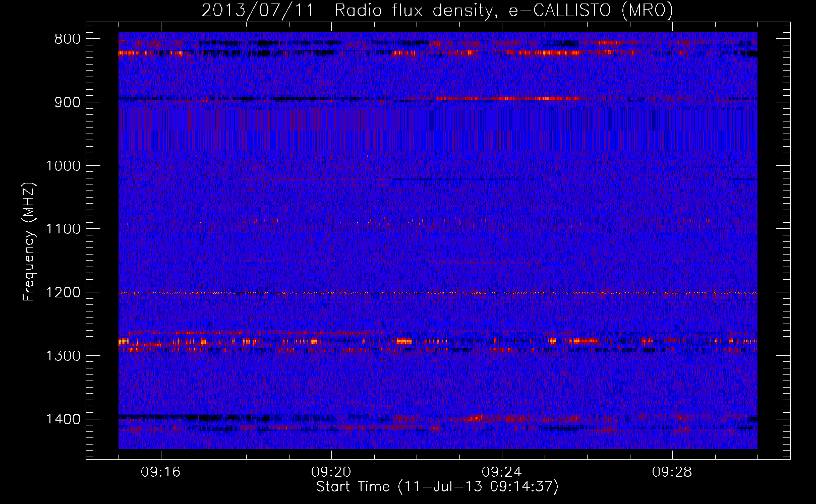816x504 pixels.
Task: Click the 'Start Time (11-Jul-13 09:14:37)' label
Action: coord(437,487)
